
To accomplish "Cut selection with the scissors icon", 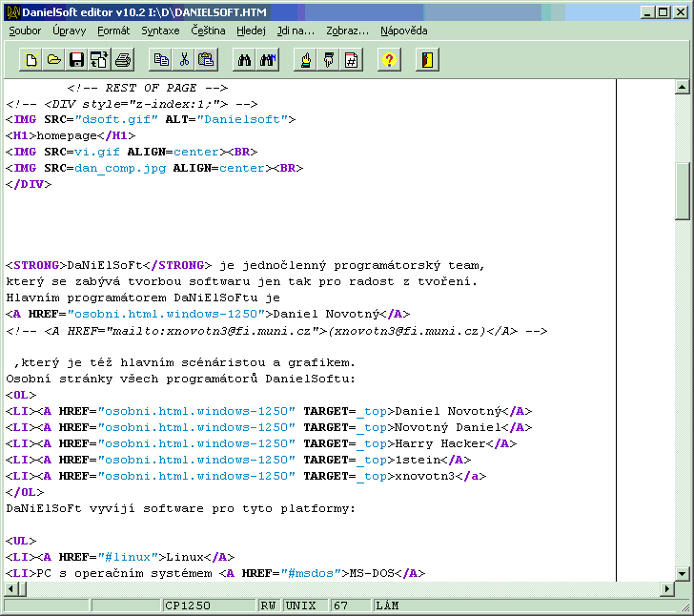I will [x=184, y=60].
